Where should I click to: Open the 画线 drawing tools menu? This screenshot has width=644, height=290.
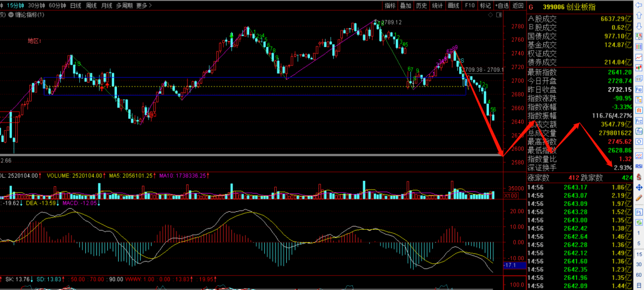tap(454, 5)
